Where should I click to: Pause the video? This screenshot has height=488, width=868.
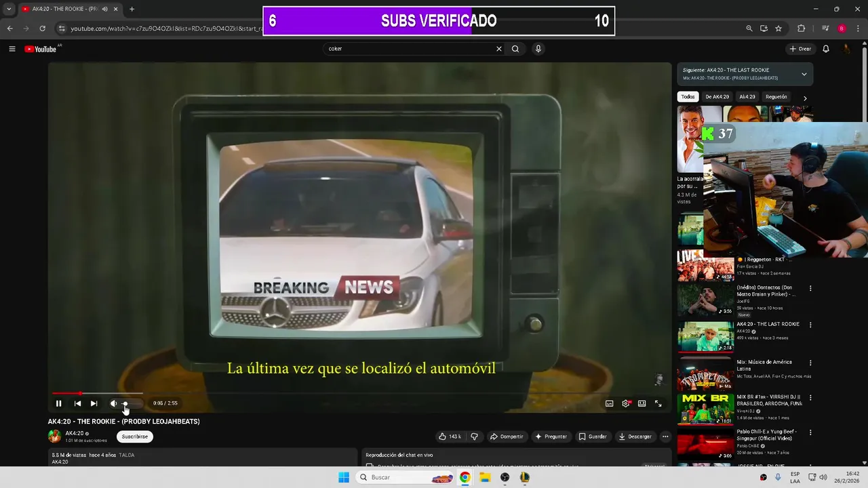pos(58,403)
